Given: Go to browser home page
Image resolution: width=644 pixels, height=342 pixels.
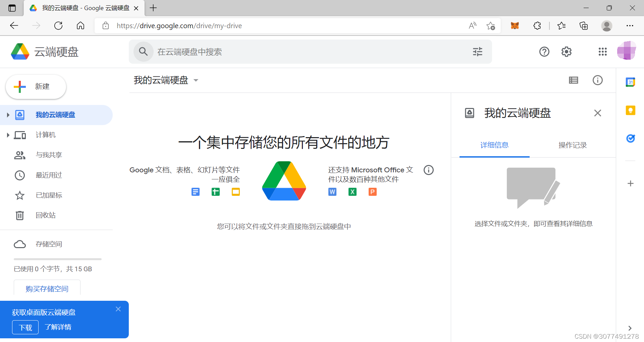Looking at the screenshot, I should click(80, 25).
